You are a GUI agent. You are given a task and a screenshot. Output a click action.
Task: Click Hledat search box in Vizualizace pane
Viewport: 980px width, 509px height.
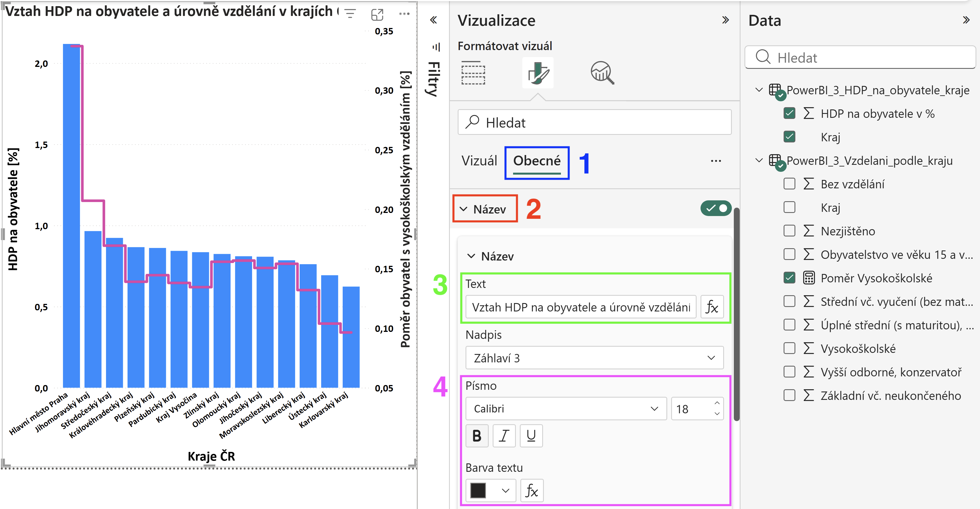594,123
